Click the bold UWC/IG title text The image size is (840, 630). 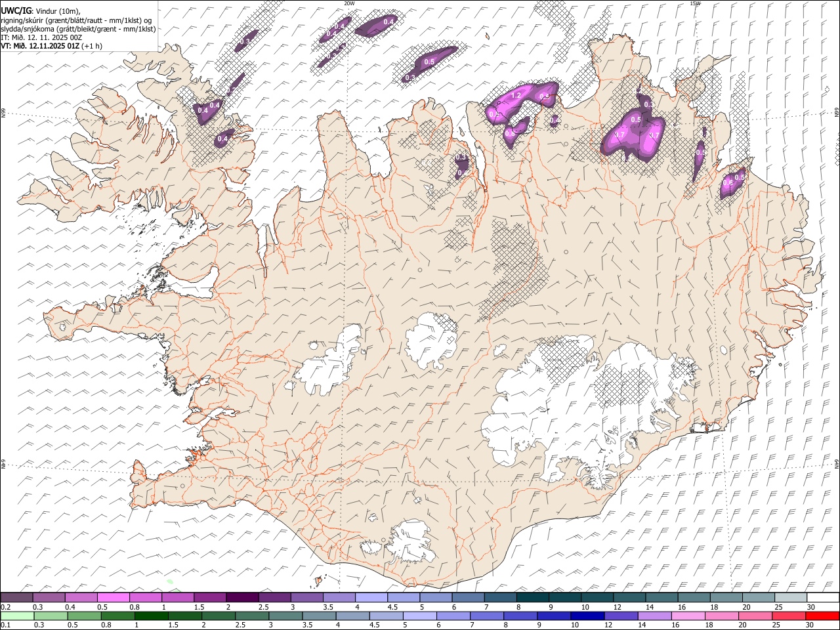pyautogui.click(x=16, y=11)
